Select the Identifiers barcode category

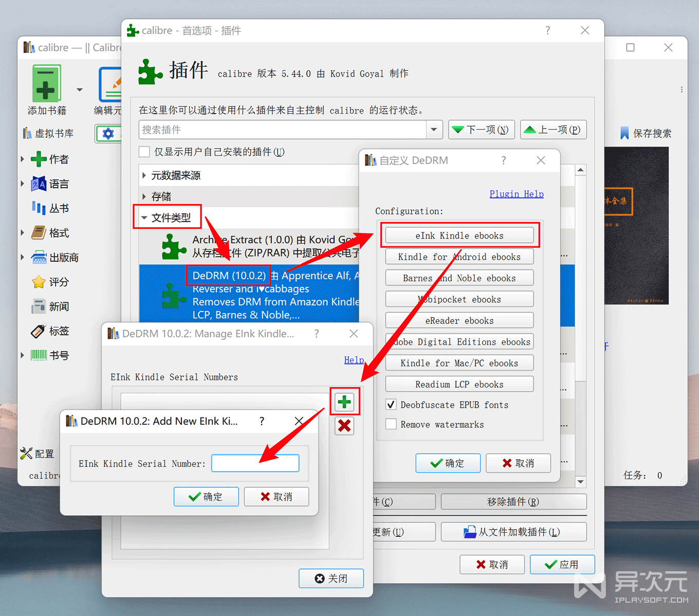coord(39,355)
